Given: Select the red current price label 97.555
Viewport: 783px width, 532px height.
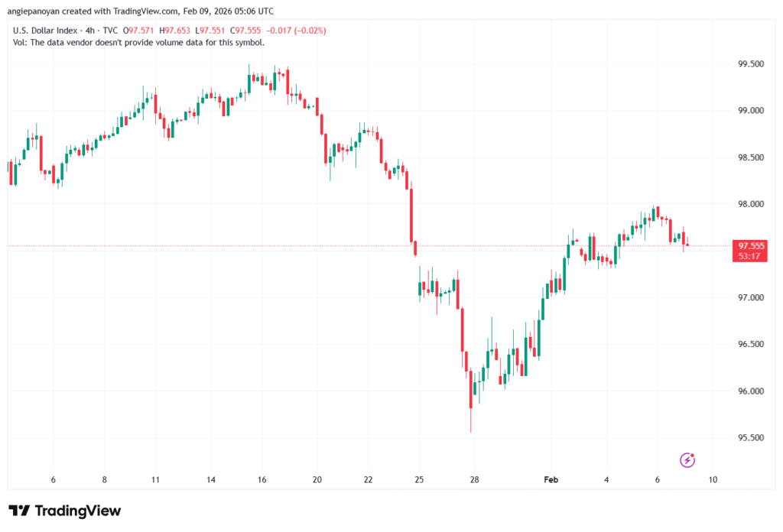Looking at the screenshot, I should click(749, 246).
